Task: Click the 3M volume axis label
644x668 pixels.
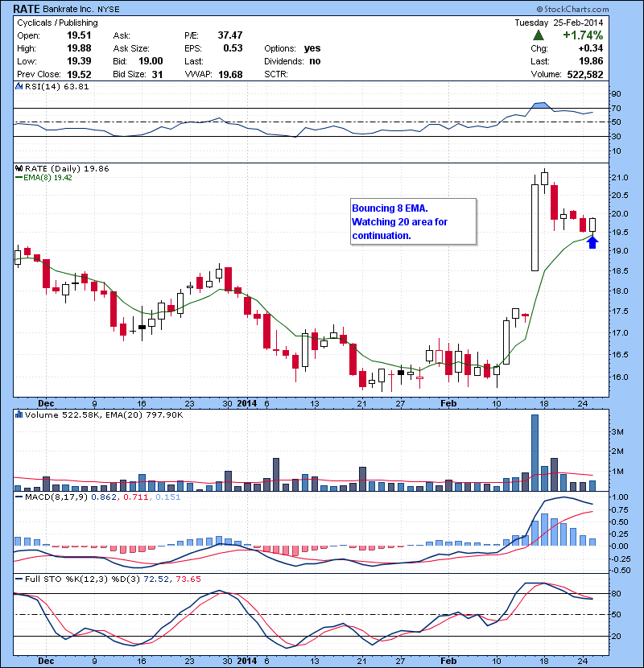Action: coord(617,432)
